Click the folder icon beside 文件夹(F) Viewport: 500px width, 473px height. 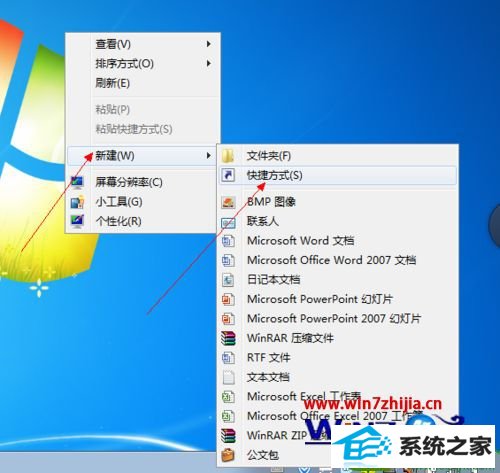(228, 156)
